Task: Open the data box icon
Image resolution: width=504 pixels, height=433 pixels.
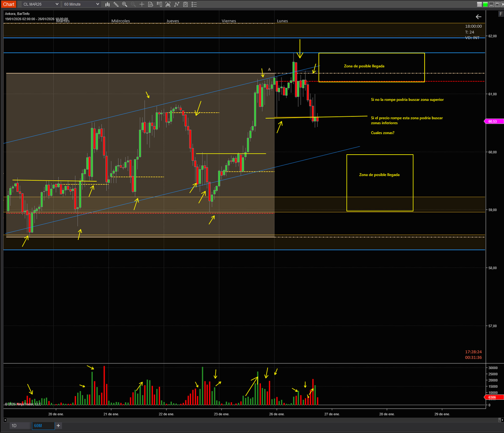Action: 151,4
